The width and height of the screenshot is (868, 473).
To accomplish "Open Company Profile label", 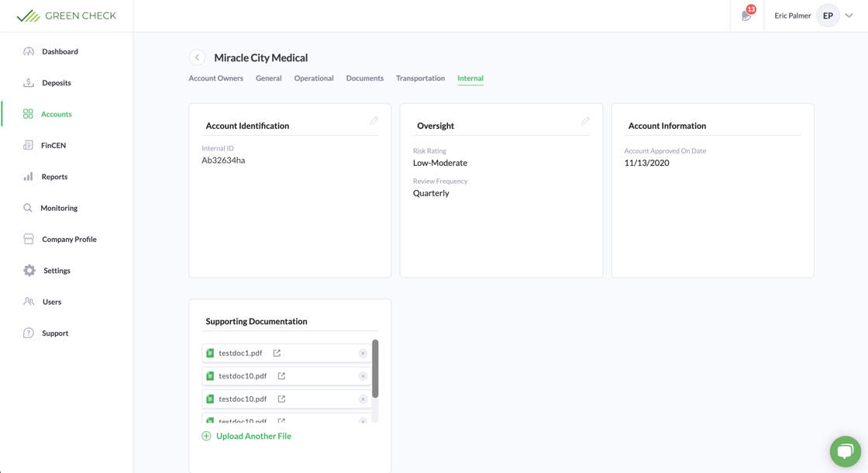I will pos(69,240).
